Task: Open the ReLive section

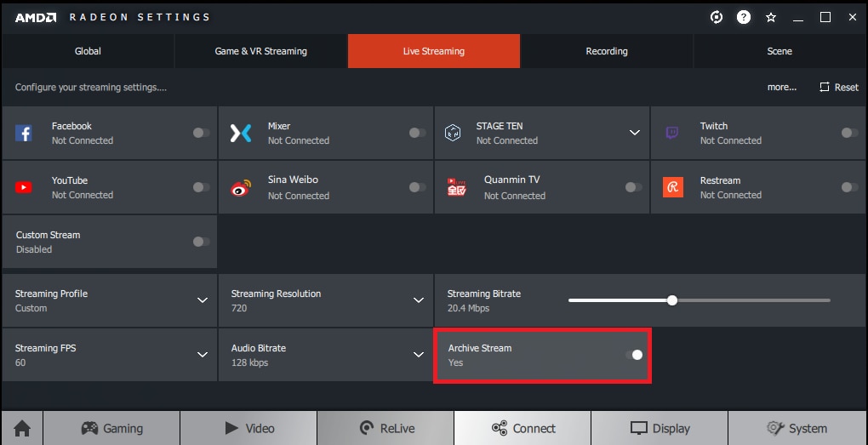Action: pyautogui.click(x=385, y=428)
